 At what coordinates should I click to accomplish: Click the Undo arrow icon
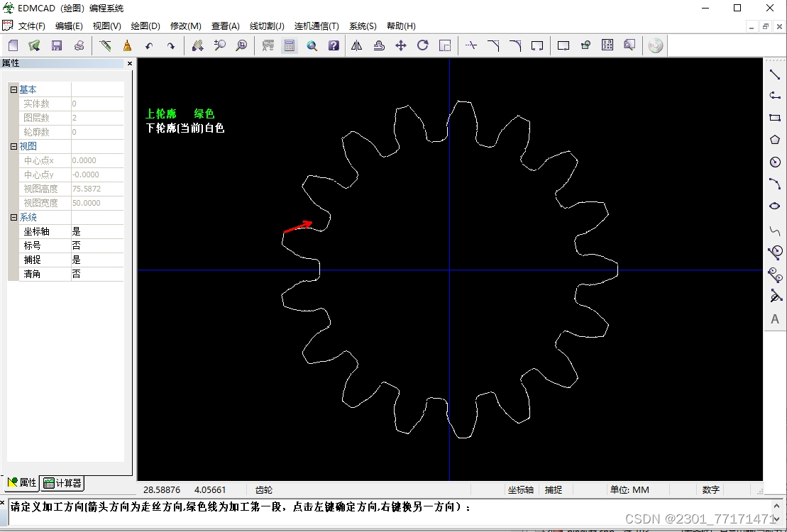click(149, 45)
